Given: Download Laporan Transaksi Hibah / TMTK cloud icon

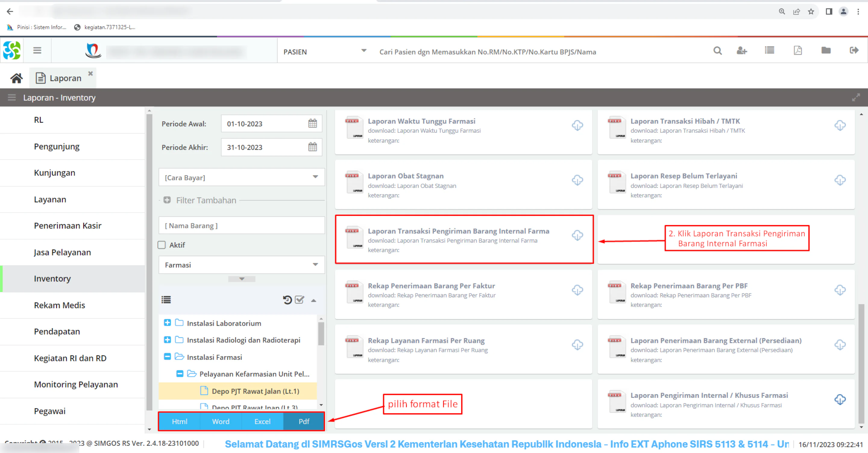Looking at the screenshot, I should (x=840, y=125).
